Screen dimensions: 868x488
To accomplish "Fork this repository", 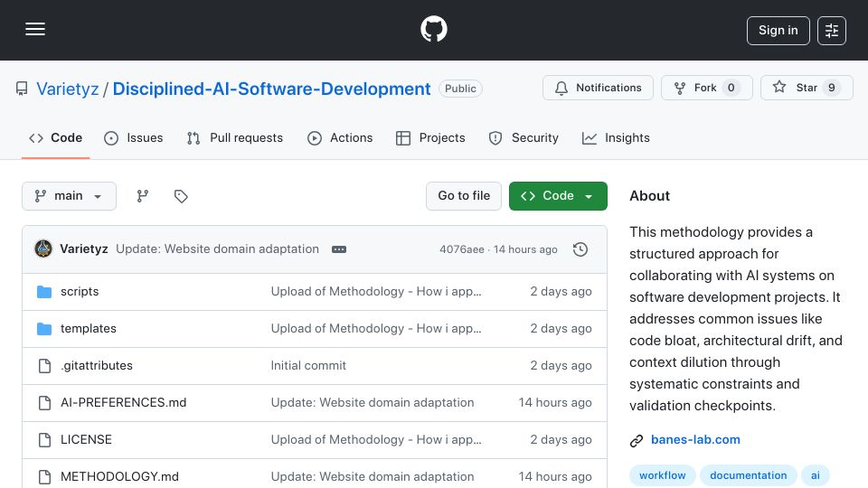I will (x=706, y=88).
